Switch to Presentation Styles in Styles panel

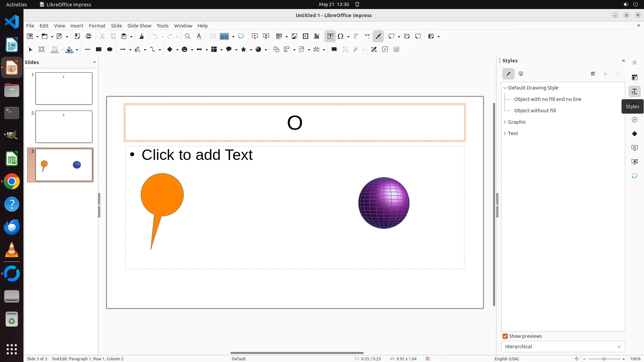tap(521, 74)
